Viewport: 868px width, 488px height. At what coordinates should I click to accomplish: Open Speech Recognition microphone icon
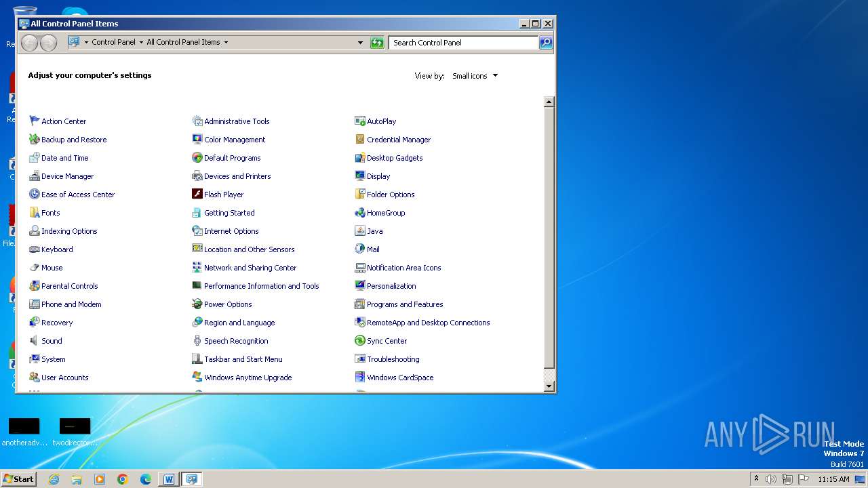(197, 340)
